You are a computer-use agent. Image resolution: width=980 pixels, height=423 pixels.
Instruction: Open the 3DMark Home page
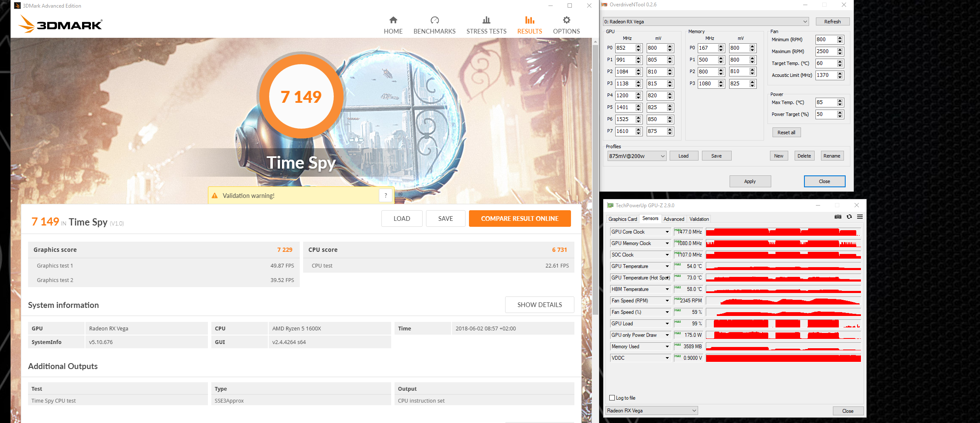[x=393, y=25]
